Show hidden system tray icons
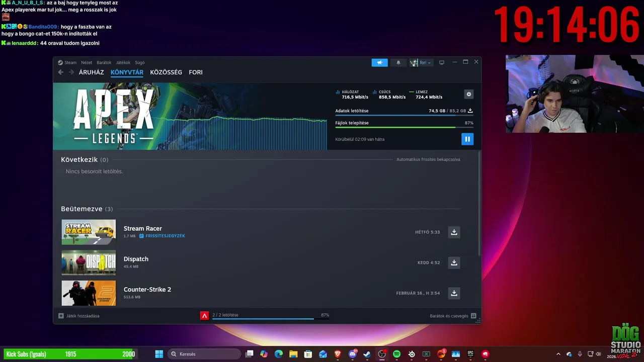Image resolution: width=644 pixels, height=362 pixels. point(558,354)
